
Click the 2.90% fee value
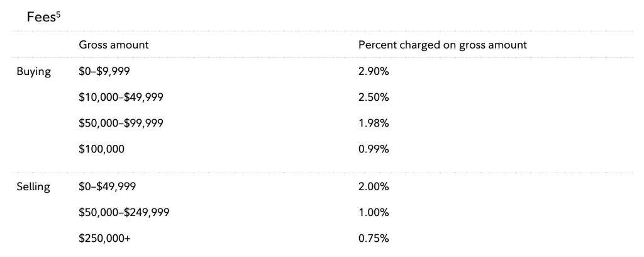click(x=374, y=72)
